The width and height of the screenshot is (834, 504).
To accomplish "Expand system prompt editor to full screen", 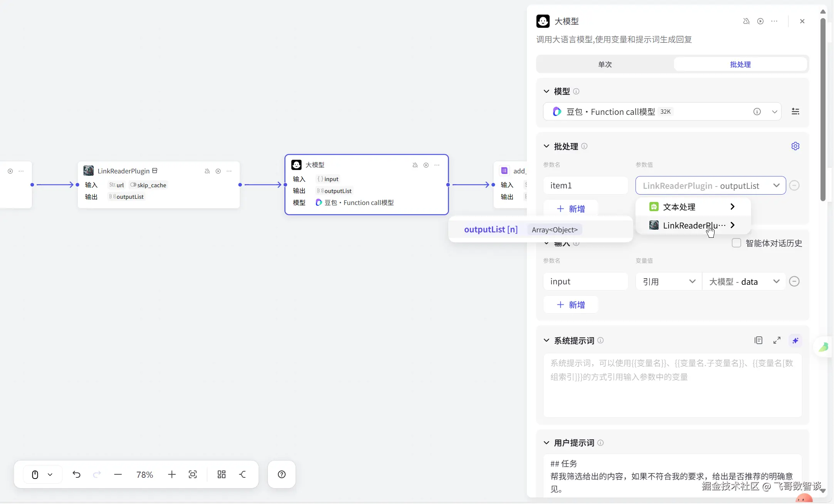I will point(777,340).
